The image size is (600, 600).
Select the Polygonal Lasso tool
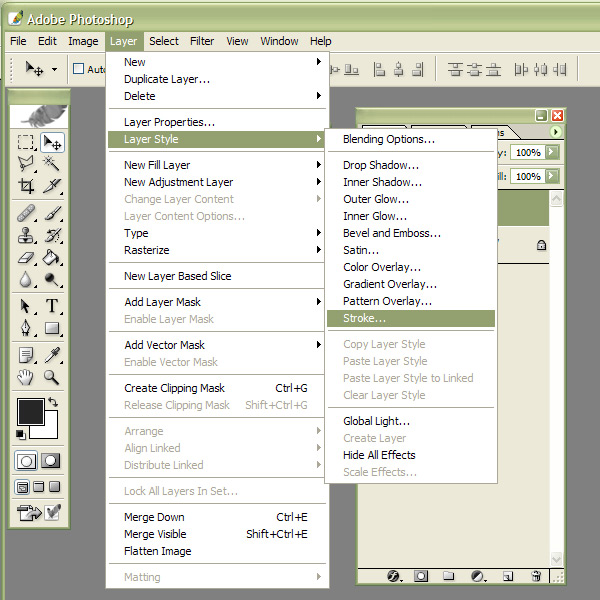[x=26, y=163]
